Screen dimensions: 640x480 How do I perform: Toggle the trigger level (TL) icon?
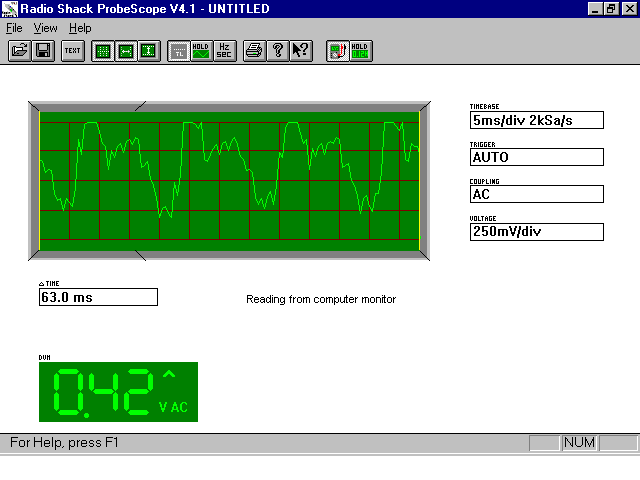click(179, 51)
